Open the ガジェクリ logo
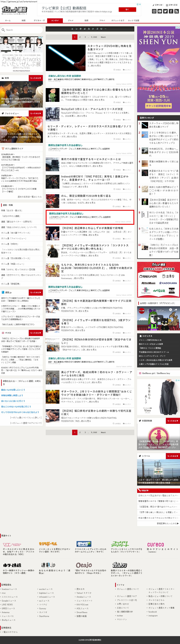The height and width of the screenshot is (644, 180). coord(120,565)
